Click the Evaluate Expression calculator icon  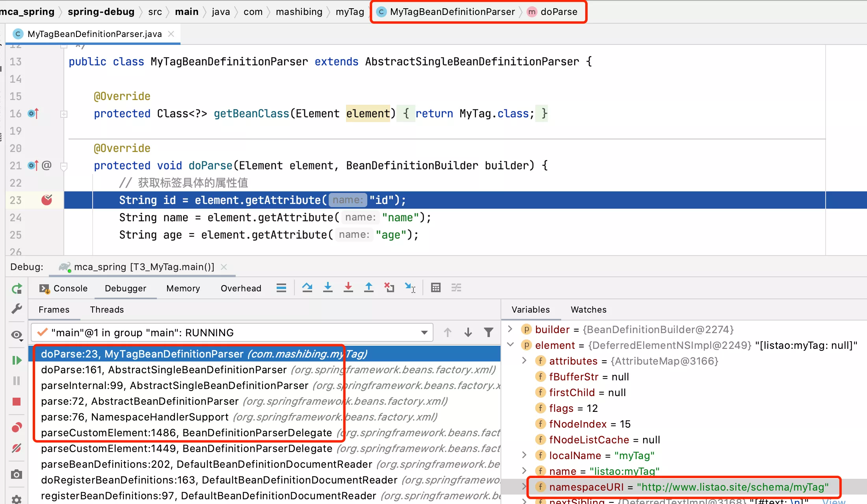pyautogui.click(x=435, y=288)
